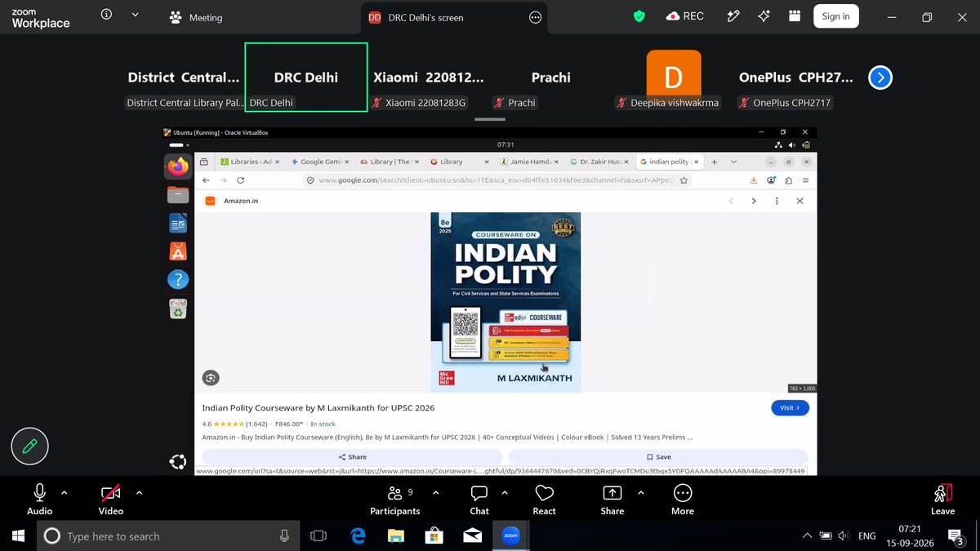This screenshot has width=980, height=551.
Task: Click the Zoom icon in Windows taskbar
Action: [510, 535]
